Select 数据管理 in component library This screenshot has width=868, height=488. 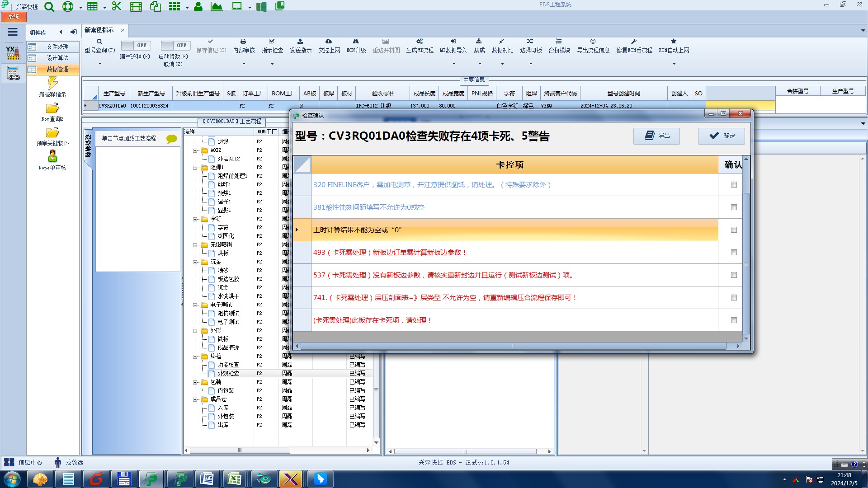click(57, 69)
